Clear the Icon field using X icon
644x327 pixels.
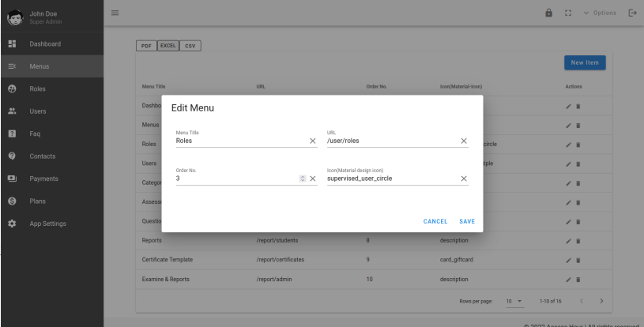(464, 179)
